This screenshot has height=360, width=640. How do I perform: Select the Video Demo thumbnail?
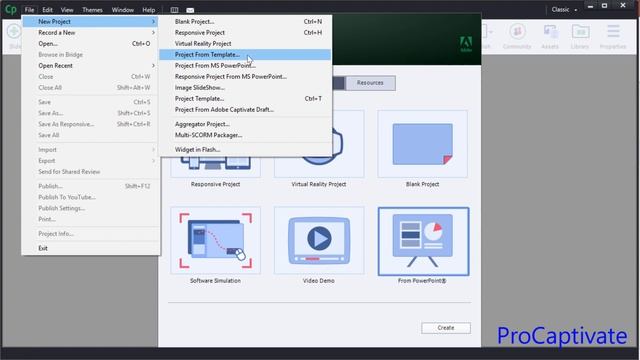tap(319, 240)
